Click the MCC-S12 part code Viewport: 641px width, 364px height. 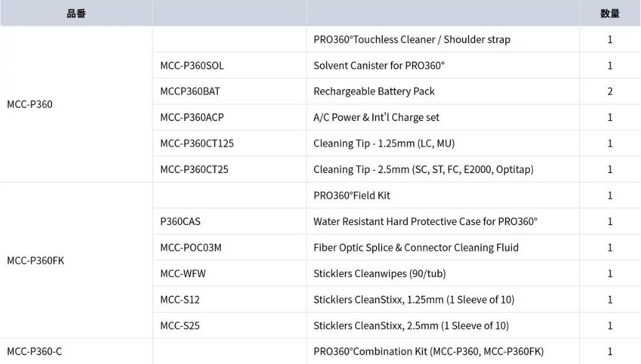pyautogui.click(x=180, y=300)
